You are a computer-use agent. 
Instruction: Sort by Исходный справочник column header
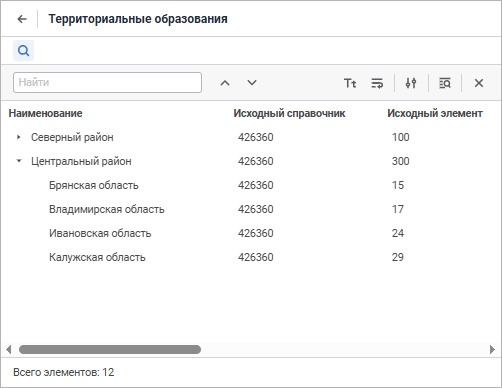click(x=289, y=113)
